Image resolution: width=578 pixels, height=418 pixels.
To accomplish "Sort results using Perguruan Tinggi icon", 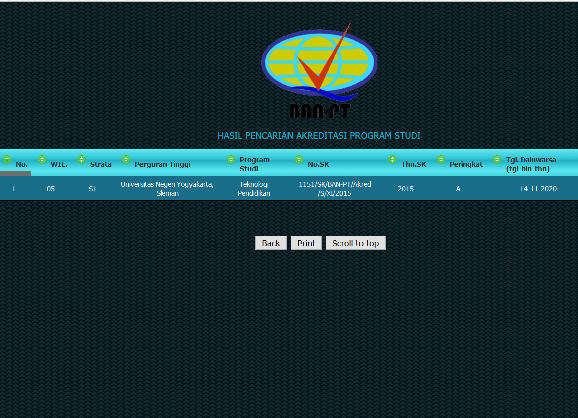I will (x=126, y=159).
